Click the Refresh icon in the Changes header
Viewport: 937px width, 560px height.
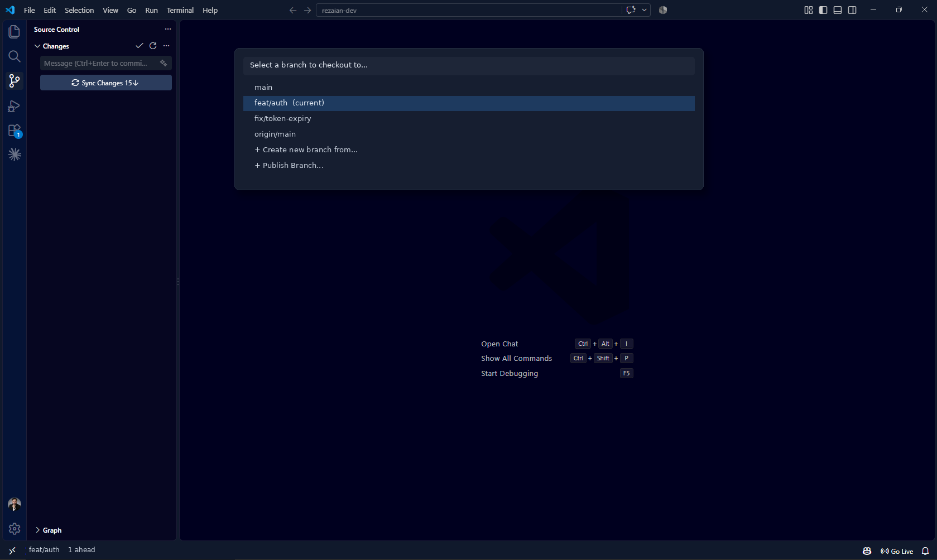(153, 46)
